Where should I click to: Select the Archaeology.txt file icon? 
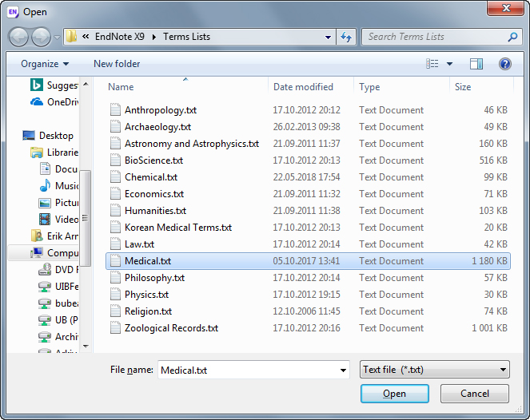(x=115, y=127)
